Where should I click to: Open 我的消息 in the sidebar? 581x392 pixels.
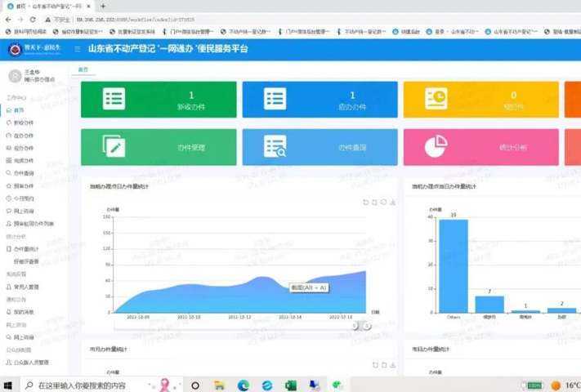point(24,312)
